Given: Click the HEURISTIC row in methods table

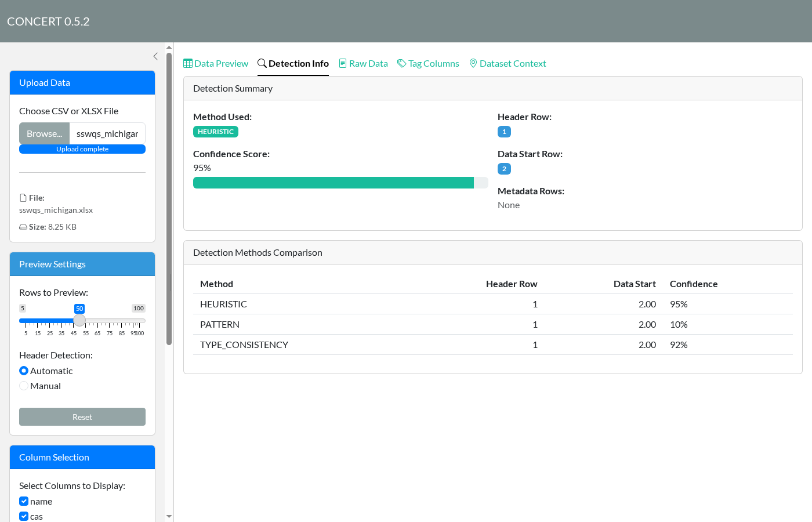Looking at the screenshot, I should point(493,304).
